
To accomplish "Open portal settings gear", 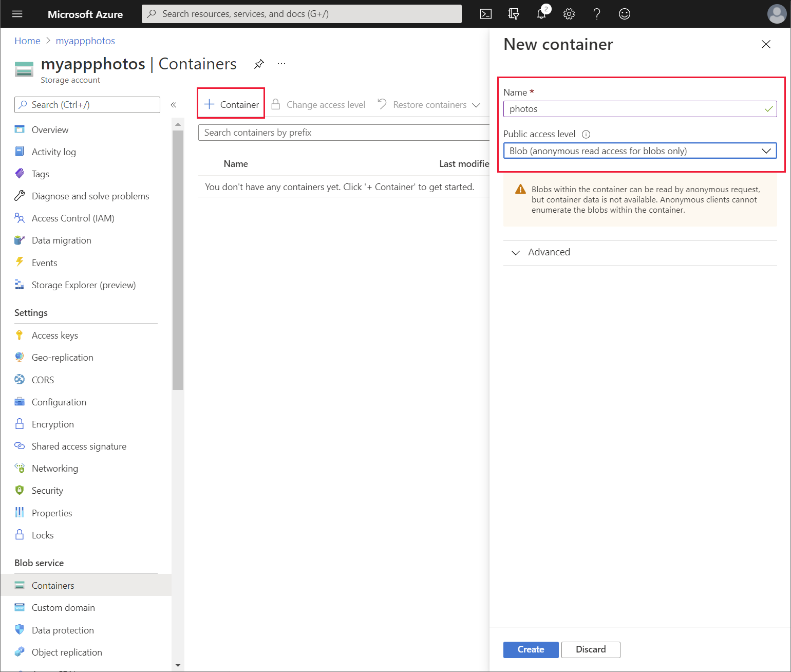I will (569, 14).
